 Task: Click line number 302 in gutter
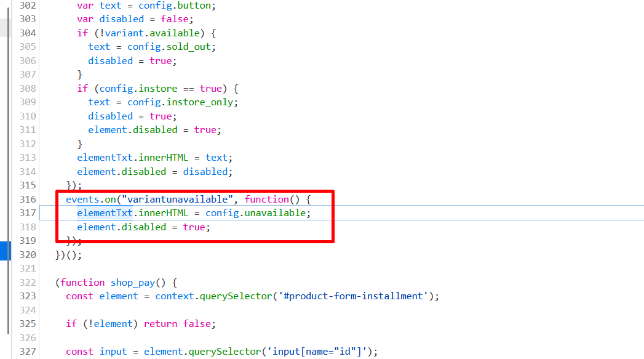coord(28,6)
